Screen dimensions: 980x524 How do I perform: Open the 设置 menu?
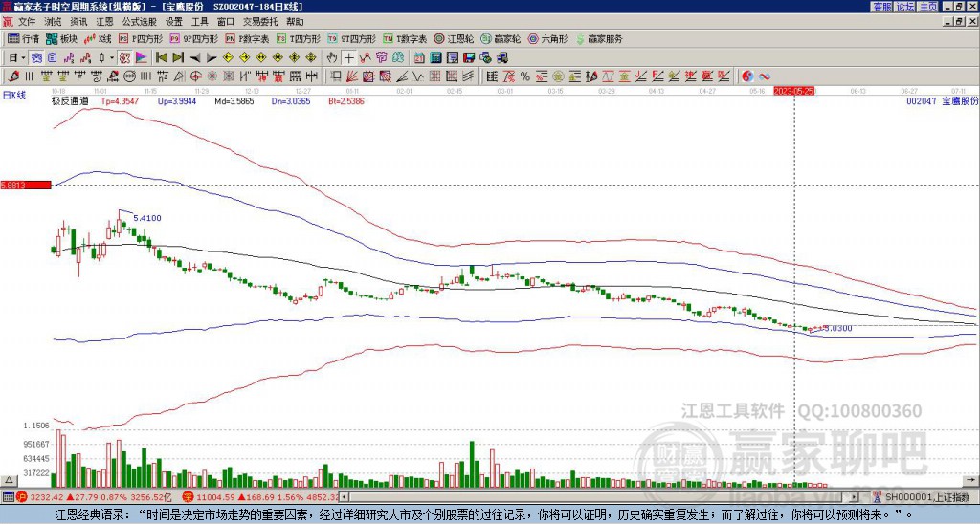tap(174, 22)
